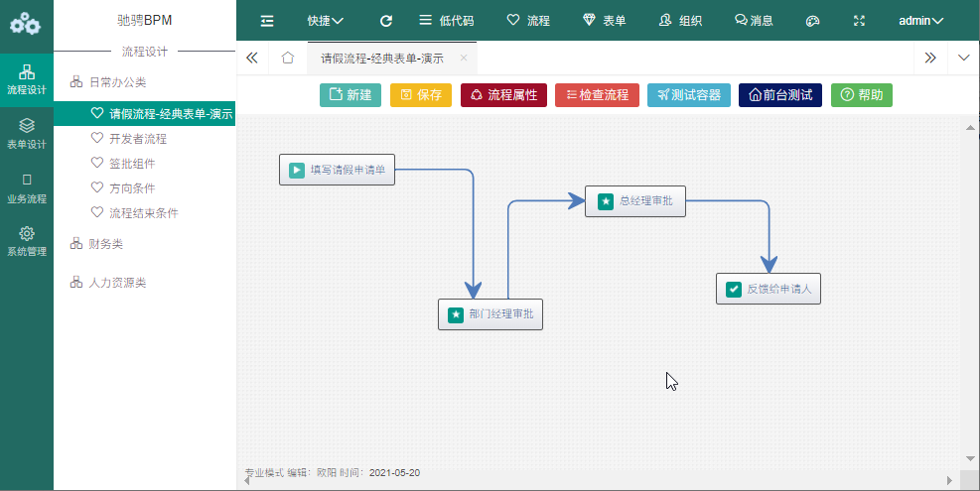Close the 请假流程-经典表单-演示 tab
This screenshot has width=980, height=491.
(x=463, y=58)
